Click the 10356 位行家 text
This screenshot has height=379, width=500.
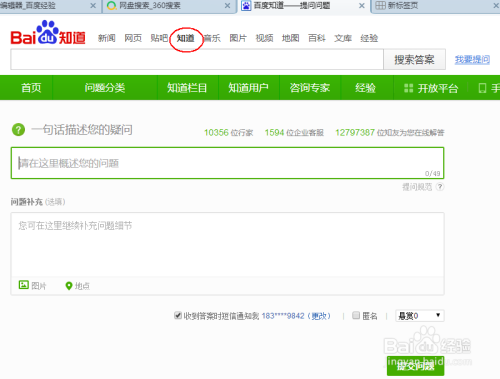pos(229,133)
